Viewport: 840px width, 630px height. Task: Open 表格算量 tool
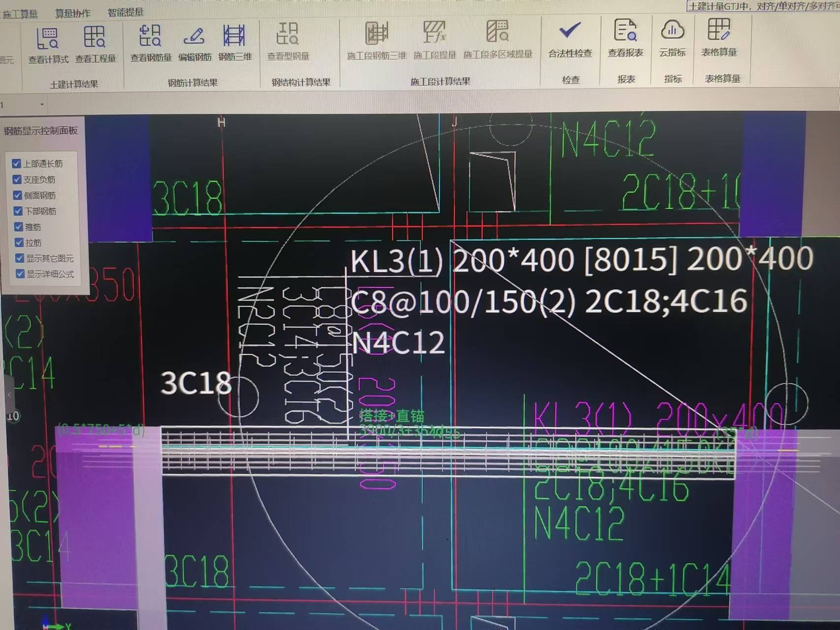719,38
